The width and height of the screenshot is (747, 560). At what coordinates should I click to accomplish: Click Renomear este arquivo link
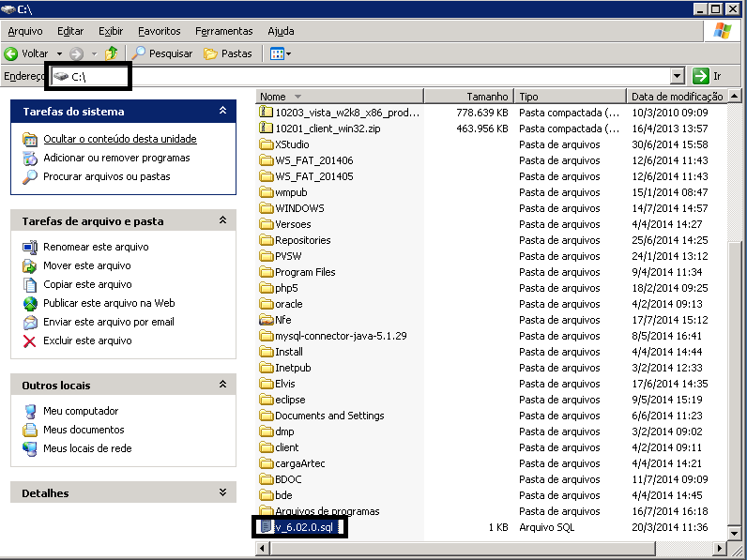(x=96, y=247)
